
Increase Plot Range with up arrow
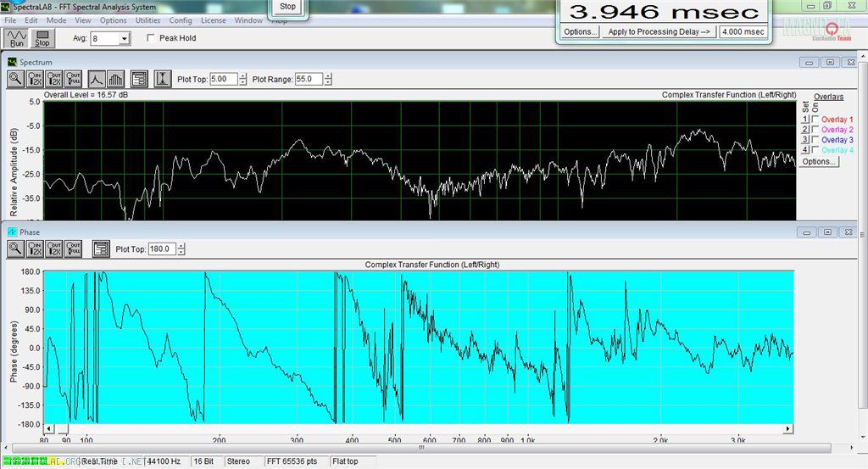point(328,76)
